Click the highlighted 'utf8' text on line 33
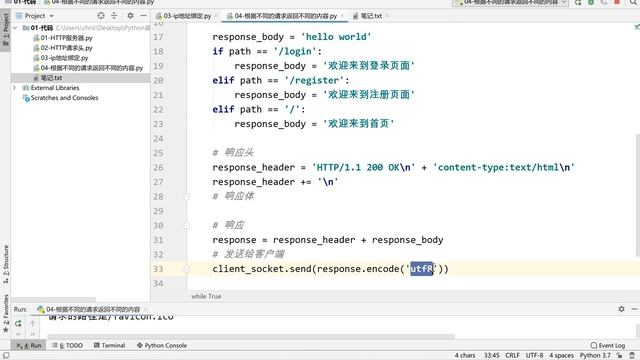This screenshot has width=640, height=360. pyautogui.click(x=421, y=269)
